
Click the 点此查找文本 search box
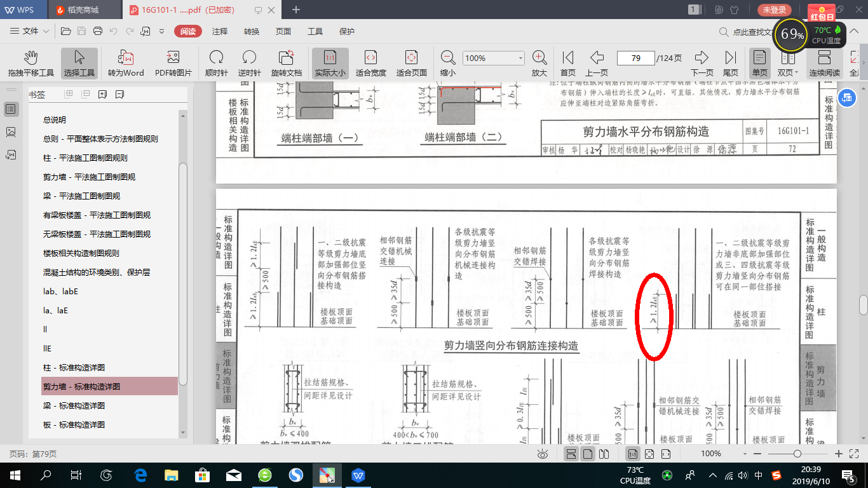coord(745,32)
